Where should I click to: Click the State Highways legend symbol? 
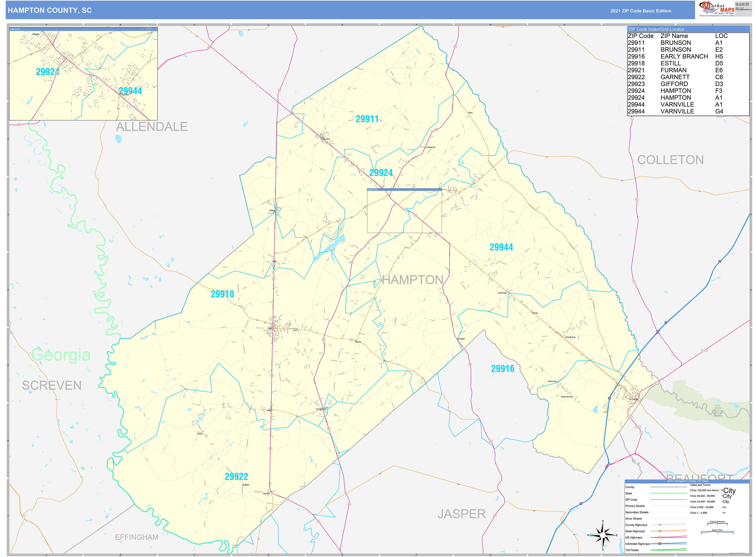[x=660, y=531]
